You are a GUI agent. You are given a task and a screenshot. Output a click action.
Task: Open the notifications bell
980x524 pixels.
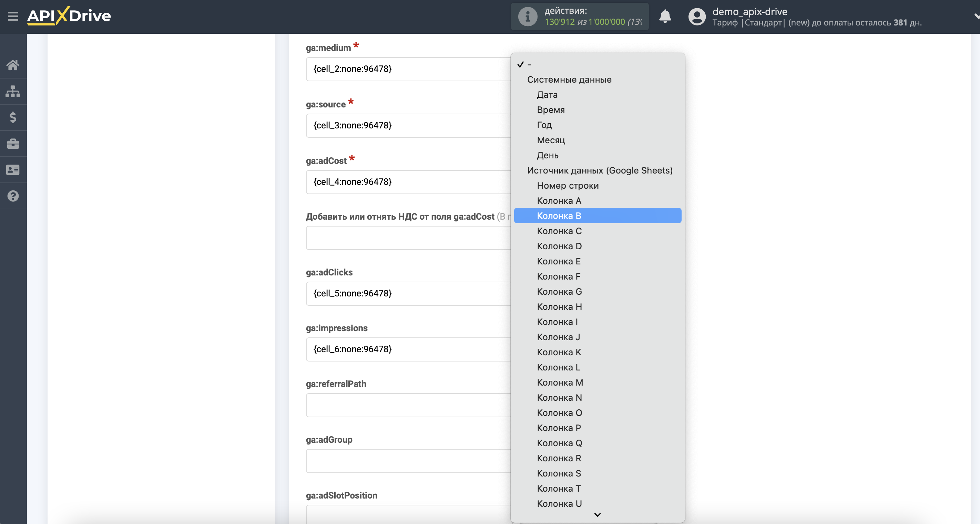tap(665, 16)
